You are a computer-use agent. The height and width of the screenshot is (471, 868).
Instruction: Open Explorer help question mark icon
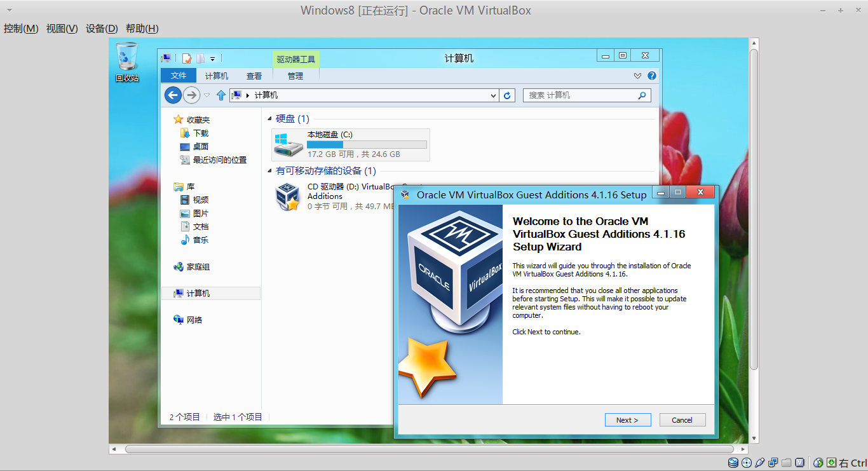coord(651,76)
